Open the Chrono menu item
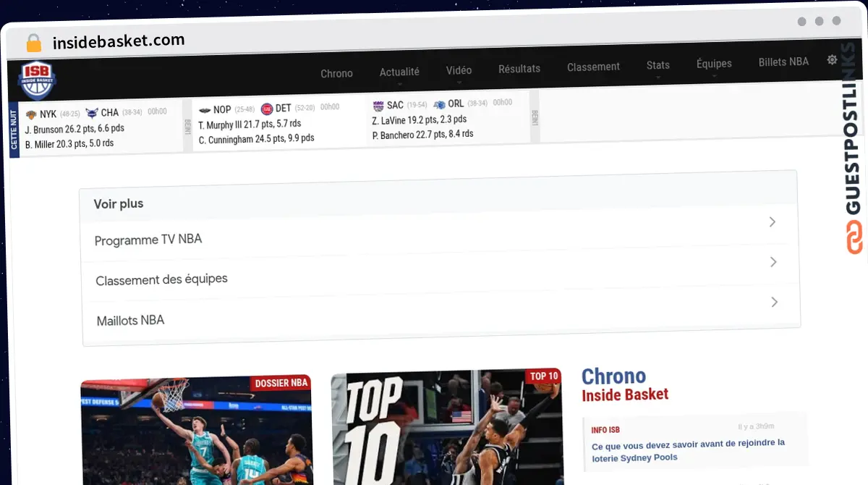Viewport: 868px width, 485px height. (x=336, y=73)
